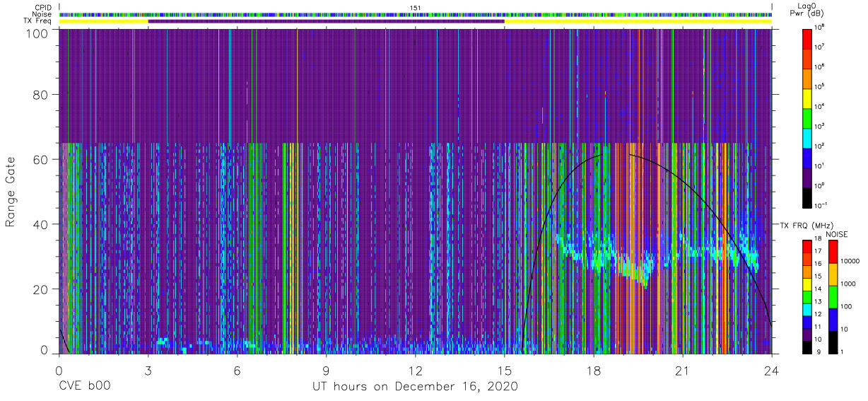This screenshot has width=868, height=401.
Task: Click the NOISE legend title
Action: (x=836, y=233)
